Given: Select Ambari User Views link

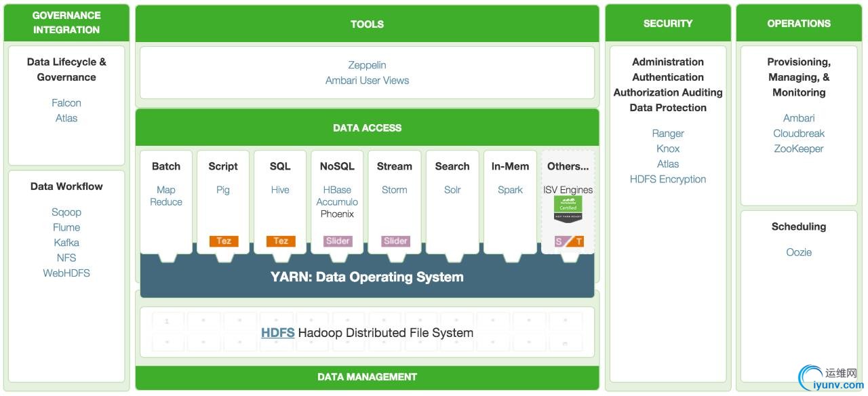Looking at the screenshot, I should point(367,80).
